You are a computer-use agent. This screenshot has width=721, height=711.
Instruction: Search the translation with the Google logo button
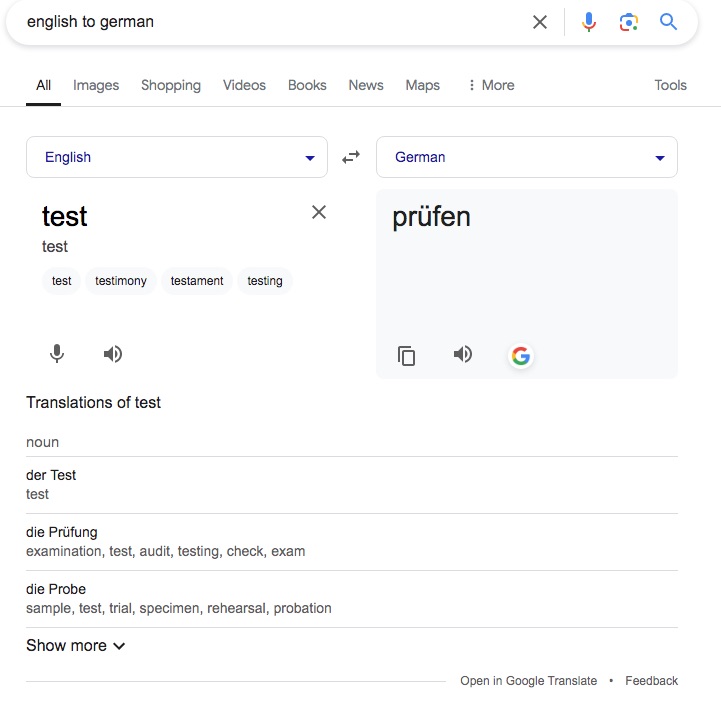click(x=521, y=356)
